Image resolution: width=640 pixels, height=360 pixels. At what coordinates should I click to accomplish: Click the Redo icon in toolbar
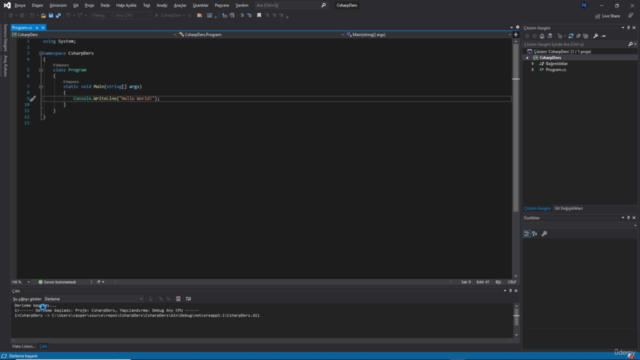click(80, 16)
